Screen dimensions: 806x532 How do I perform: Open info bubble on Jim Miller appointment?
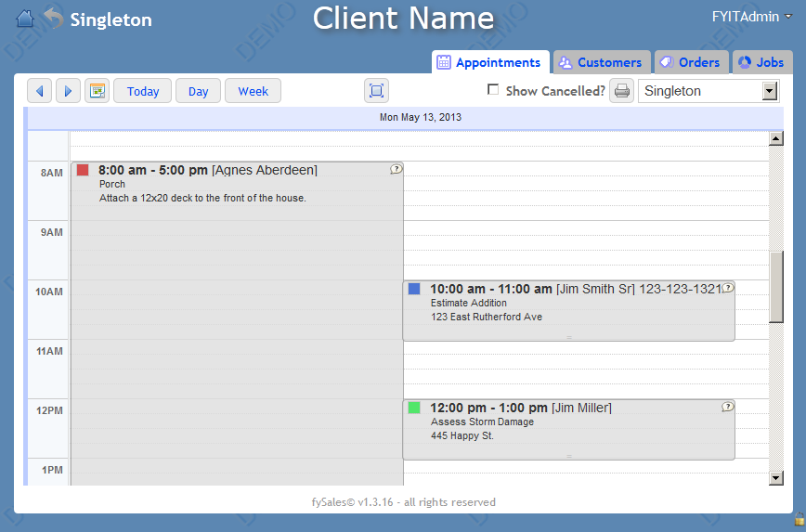click(727, 407)
